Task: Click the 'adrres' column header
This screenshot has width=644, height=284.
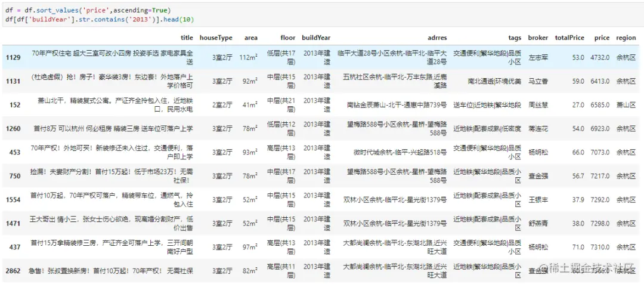Action: 437,38
